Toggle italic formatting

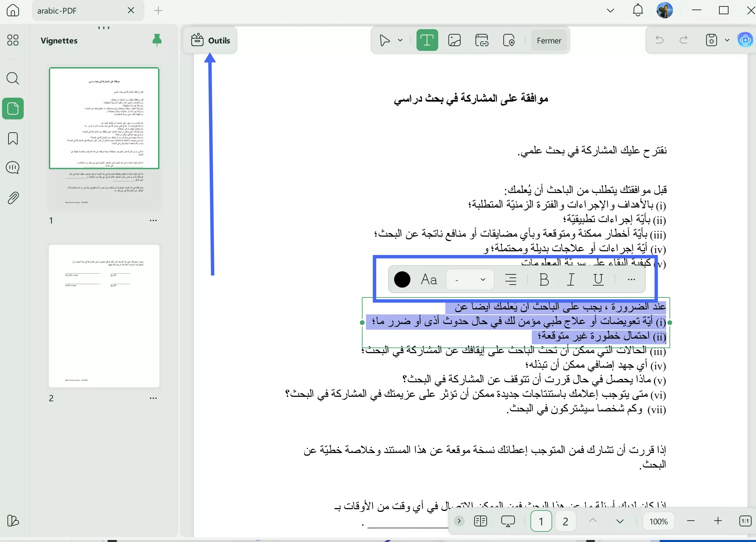point(570,279)
